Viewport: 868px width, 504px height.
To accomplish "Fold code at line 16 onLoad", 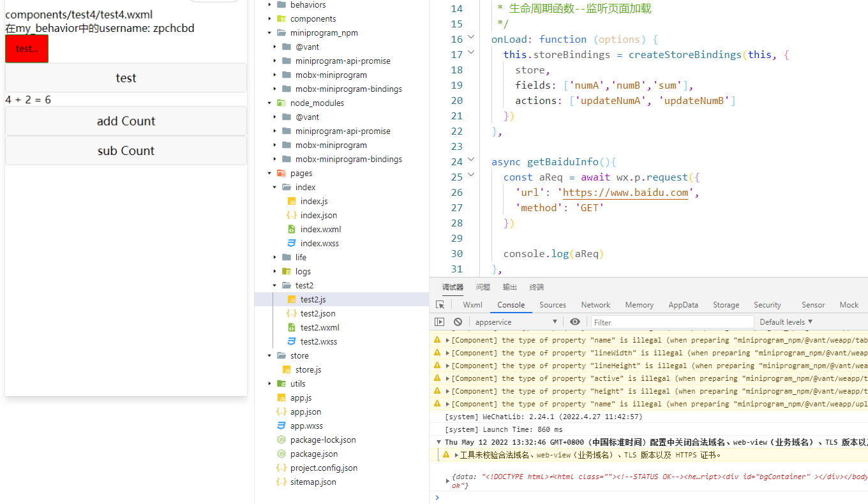I will pos(471,38).
